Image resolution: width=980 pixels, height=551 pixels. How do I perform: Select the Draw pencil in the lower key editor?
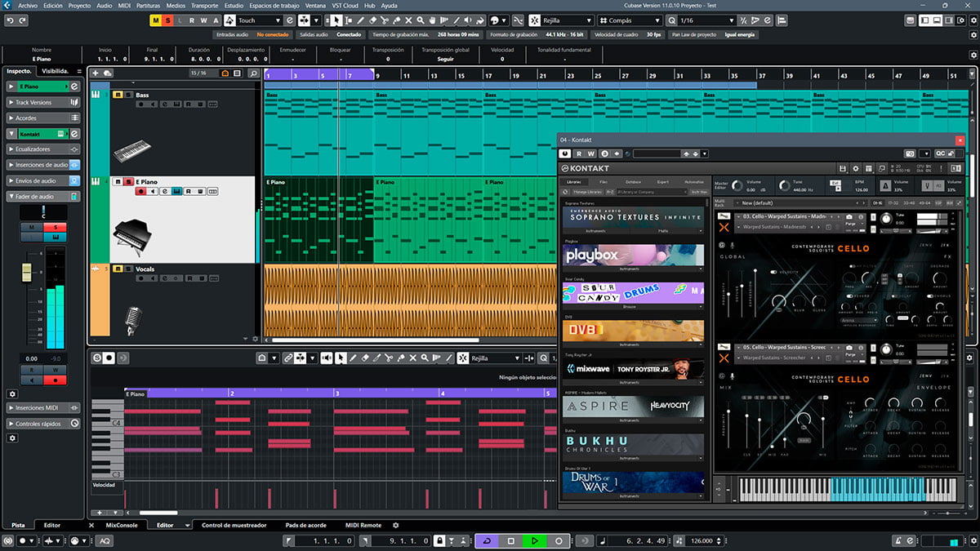click(x=352, y=358)
